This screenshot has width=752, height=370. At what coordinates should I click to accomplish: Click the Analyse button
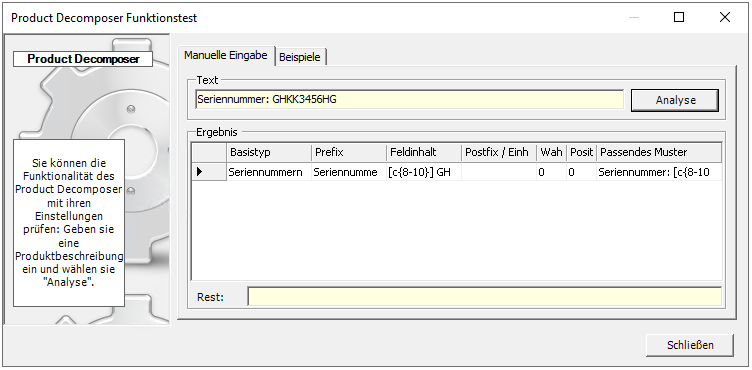coord(675,100)
